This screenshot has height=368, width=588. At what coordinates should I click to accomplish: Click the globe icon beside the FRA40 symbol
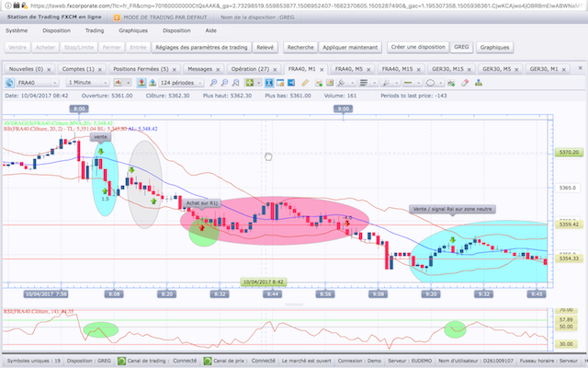[10, 83]
